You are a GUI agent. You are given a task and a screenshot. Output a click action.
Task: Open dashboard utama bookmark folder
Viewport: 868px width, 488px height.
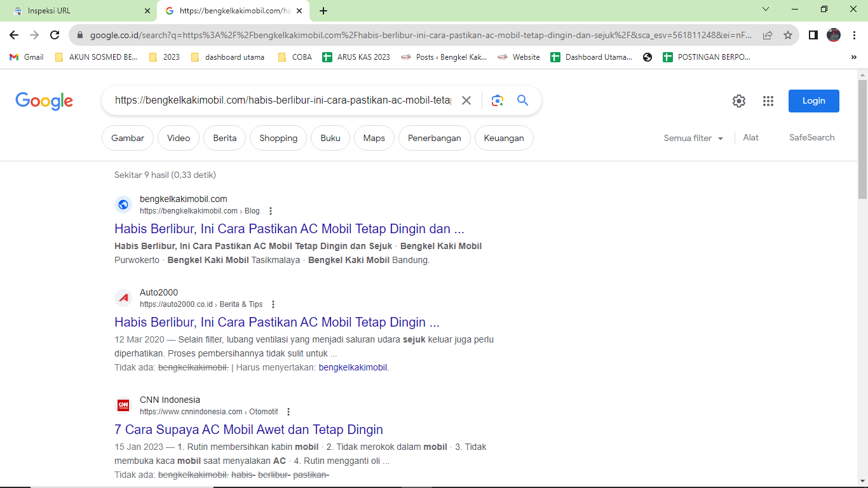[x=227, y=57]
